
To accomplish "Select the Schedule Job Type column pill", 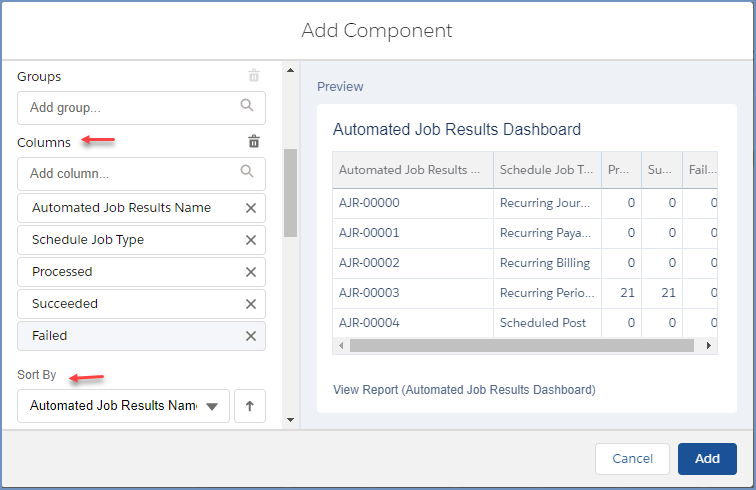I will pos(141,240).
